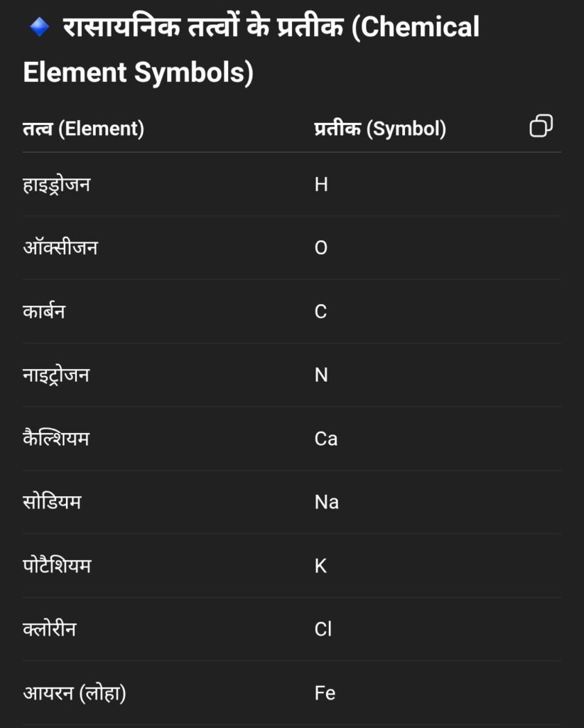Click the symbol O cell

pos(321,248)
